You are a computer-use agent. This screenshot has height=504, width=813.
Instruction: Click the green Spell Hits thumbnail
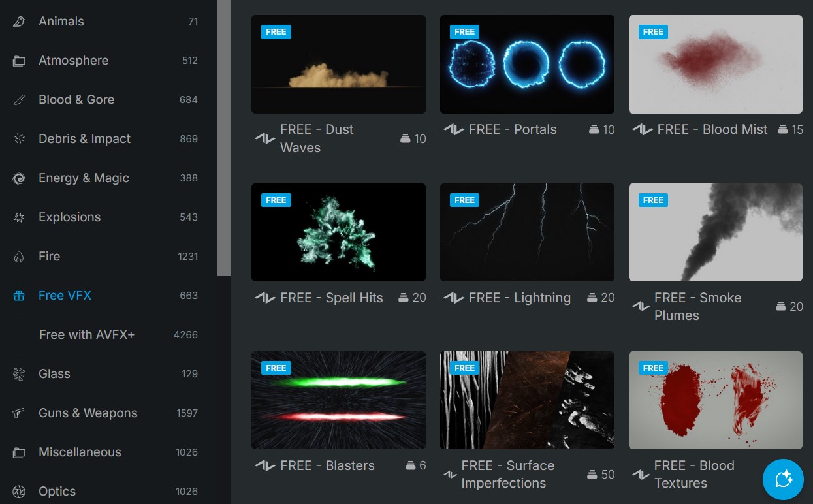pyautogui.click(x=338, y=232)
